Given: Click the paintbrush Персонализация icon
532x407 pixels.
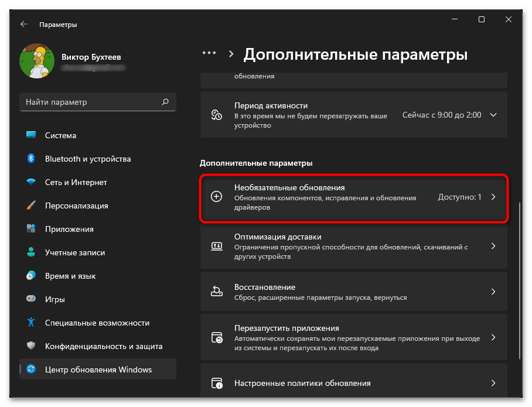Looking at the screenshot, I should coord(31,205).
